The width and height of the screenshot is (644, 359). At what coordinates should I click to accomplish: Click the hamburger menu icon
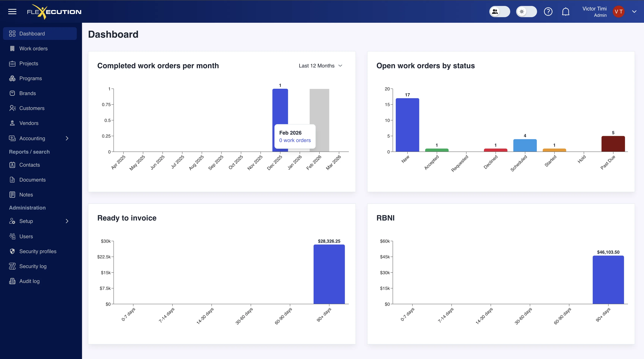point(12,12)
